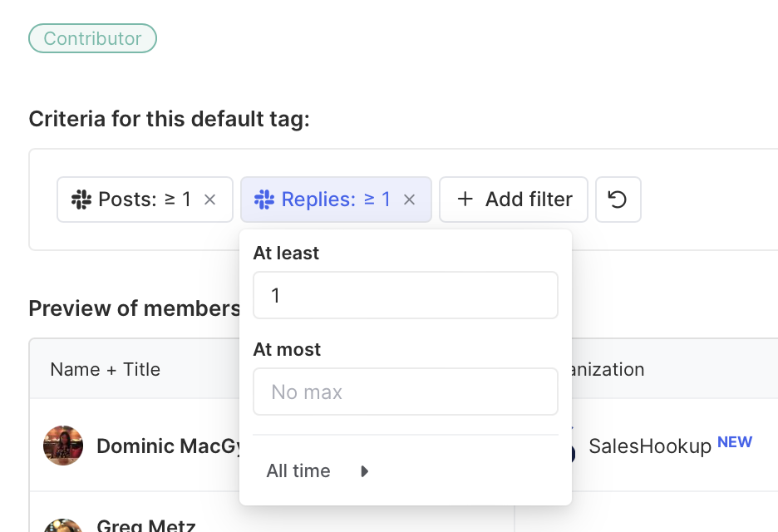This screenshot has height=532, width=778.
Task: Click the Name + Title column header
Action: tap(105, 369)
